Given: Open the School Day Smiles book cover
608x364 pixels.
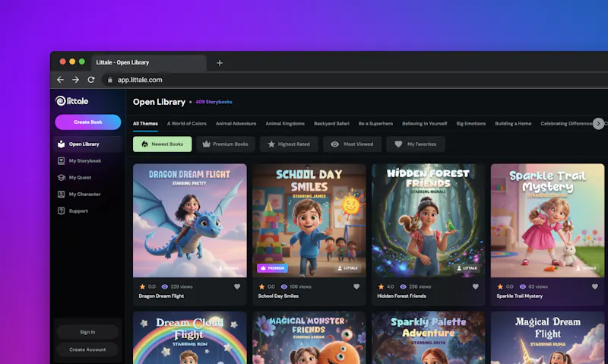Looking at the screenshot, I should [x=309, y=220].
